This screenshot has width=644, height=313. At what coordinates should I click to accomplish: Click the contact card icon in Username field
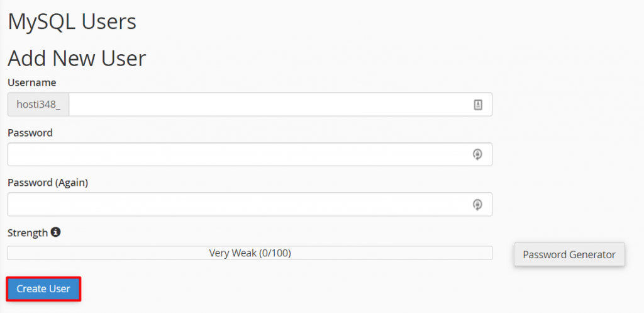pyautogui.click(x=477, y=105)
